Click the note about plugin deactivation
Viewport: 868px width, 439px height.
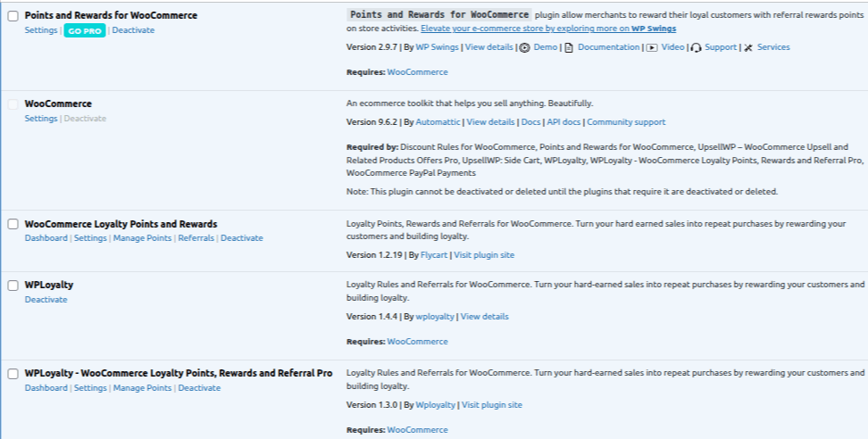[x=562, y=192]
